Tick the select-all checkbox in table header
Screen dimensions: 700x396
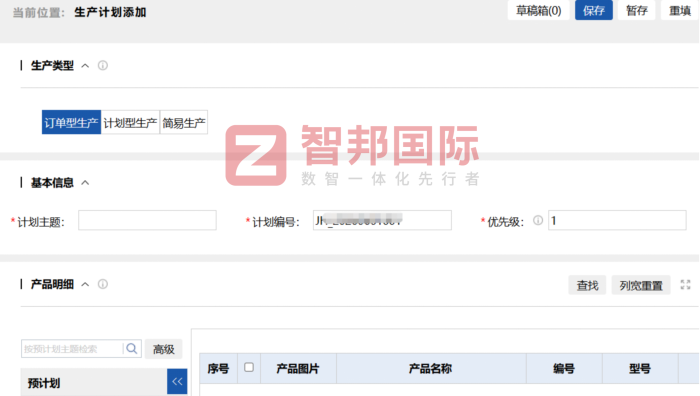(249, 367)
